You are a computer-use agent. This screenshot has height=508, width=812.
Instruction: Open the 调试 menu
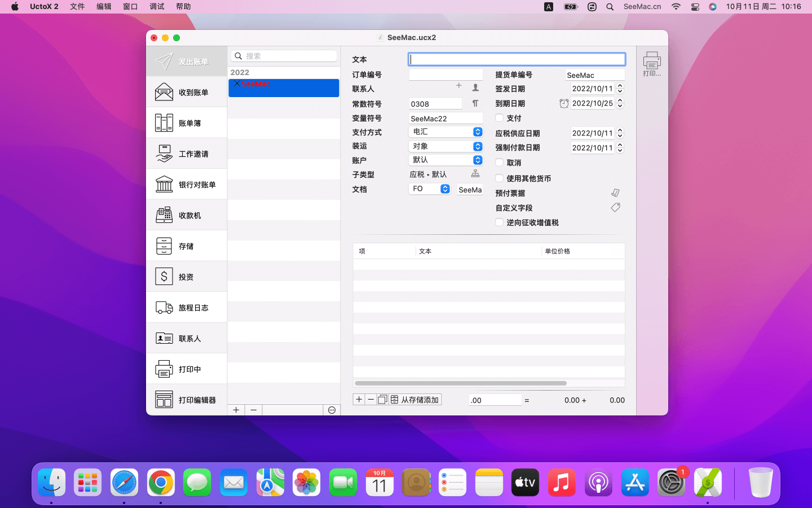click(157, 7)
